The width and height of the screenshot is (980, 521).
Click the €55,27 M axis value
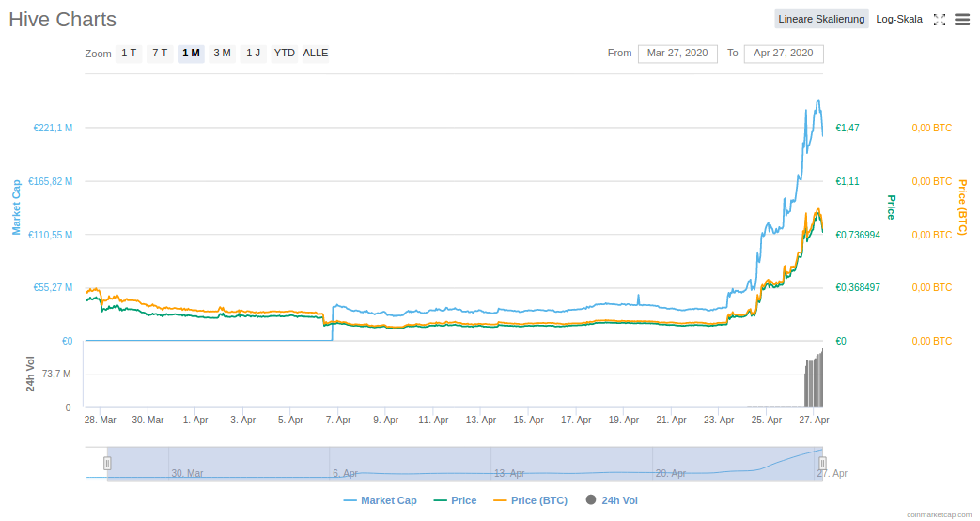[x=54, y=287]
